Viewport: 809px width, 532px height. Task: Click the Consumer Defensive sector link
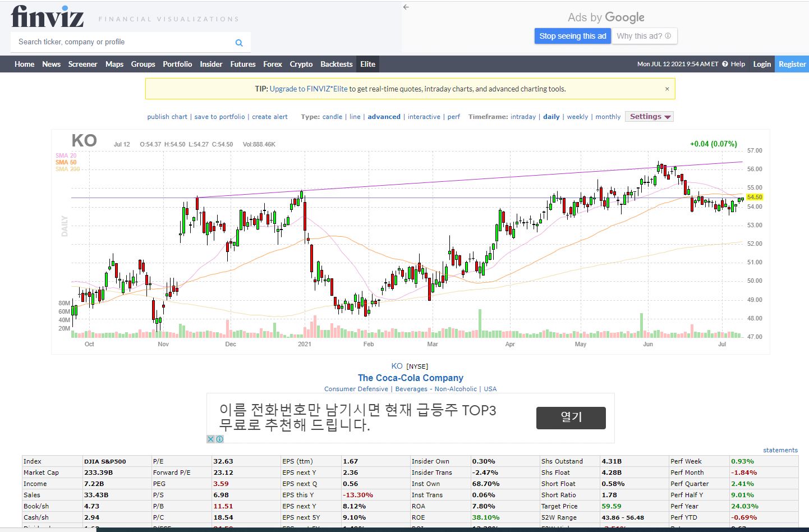pos(356,389)
